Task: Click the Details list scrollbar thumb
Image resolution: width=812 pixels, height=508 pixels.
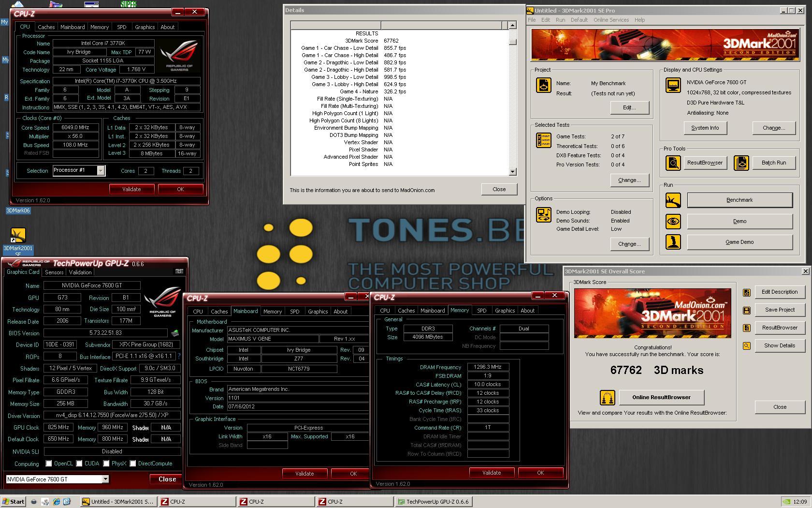Action: pyautogui.click(x=512, y=42)
